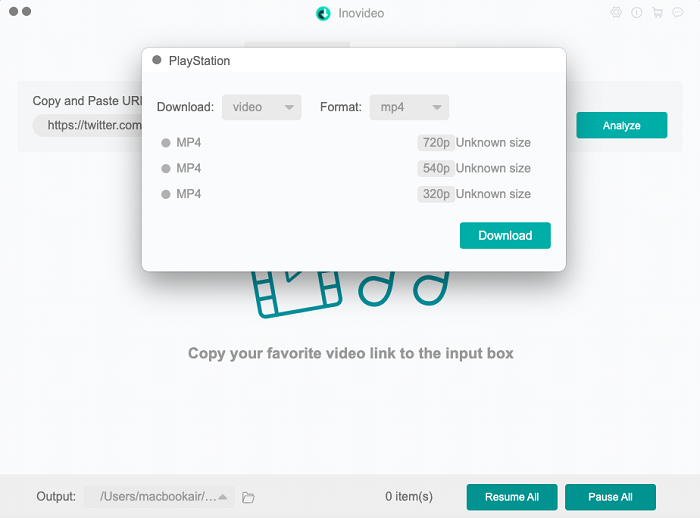Screen dimensions: 700x518
Task: Select the 320p MP4 radio option
Action: (x=166, y=194)
